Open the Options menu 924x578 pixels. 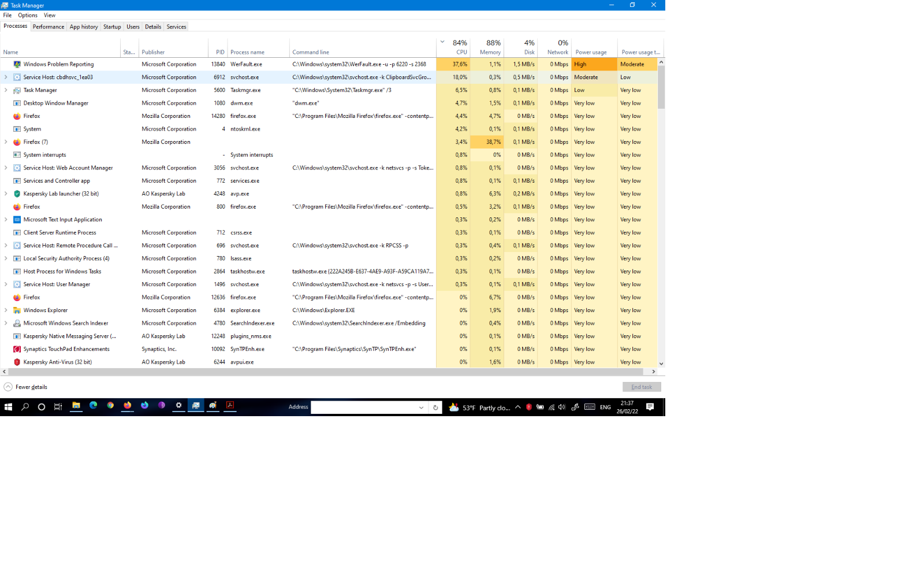[27, 15]
